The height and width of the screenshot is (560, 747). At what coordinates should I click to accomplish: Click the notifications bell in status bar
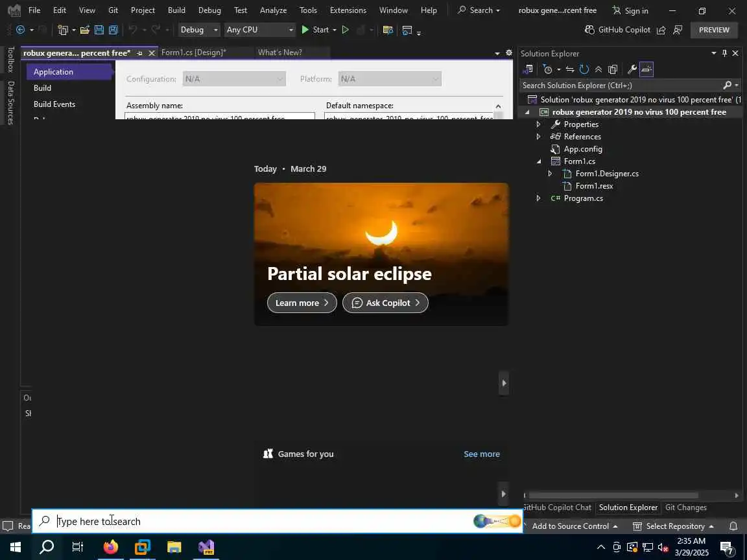click(x=733, y=526)
